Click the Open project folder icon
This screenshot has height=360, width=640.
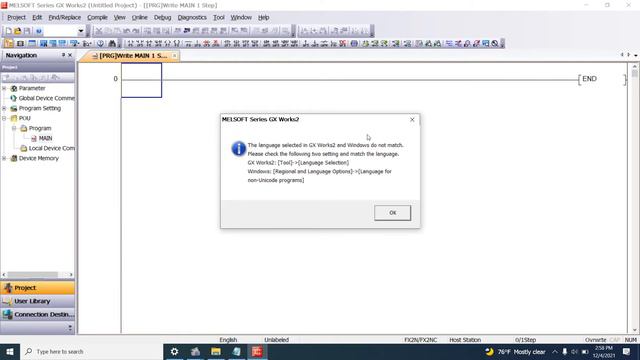18,31
